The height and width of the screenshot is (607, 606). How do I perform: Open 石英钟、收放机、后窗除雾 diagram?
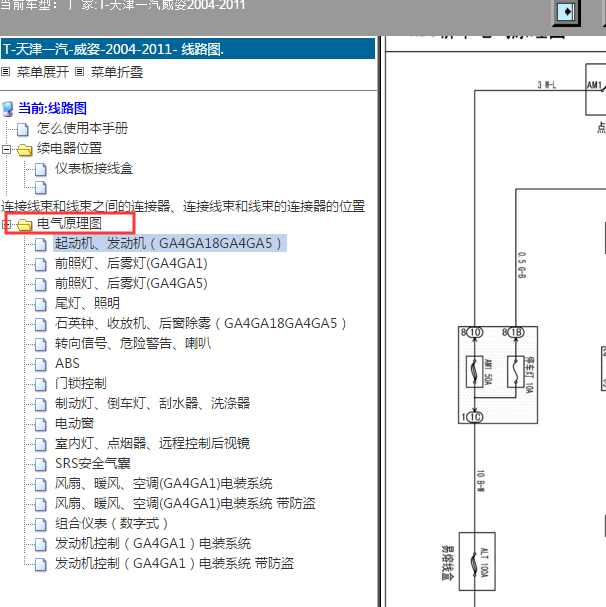coord(201,323)
